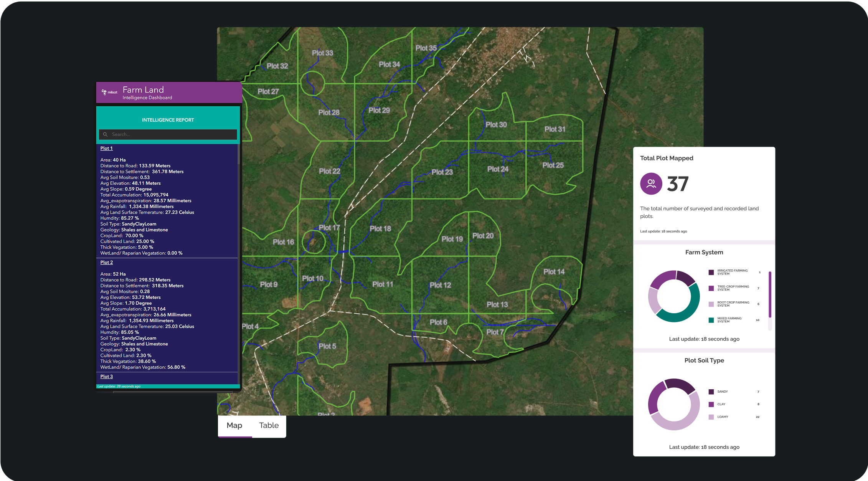Select Plot 14 on the map

pos(554,272)
